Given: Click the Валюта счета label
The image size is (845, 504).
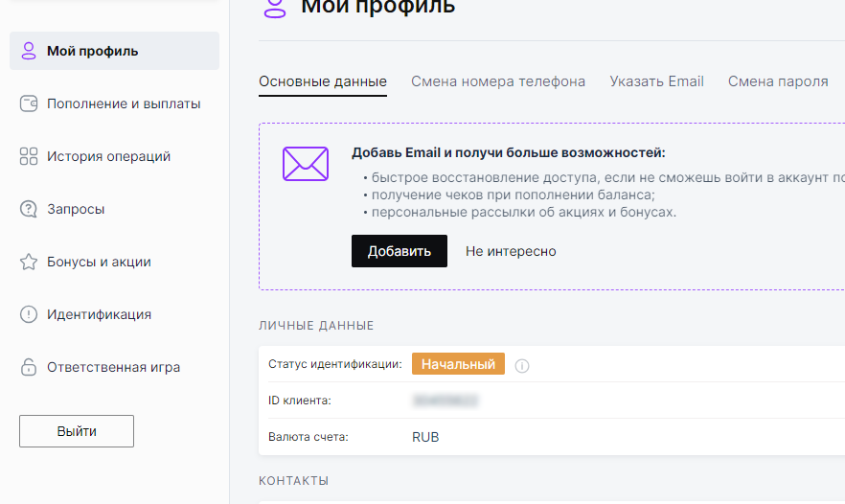Looking at the screenshot, I should [308, 437].
